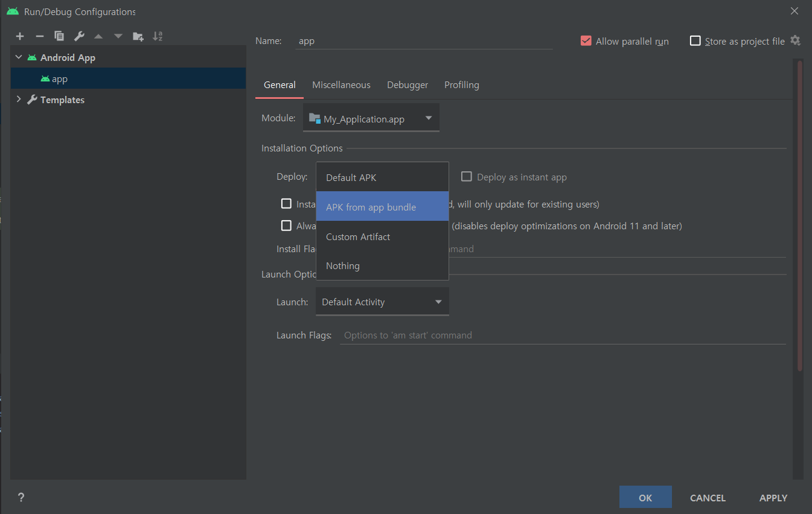Select the Templates tree item

pyautogui.click(x=128, y=100)
